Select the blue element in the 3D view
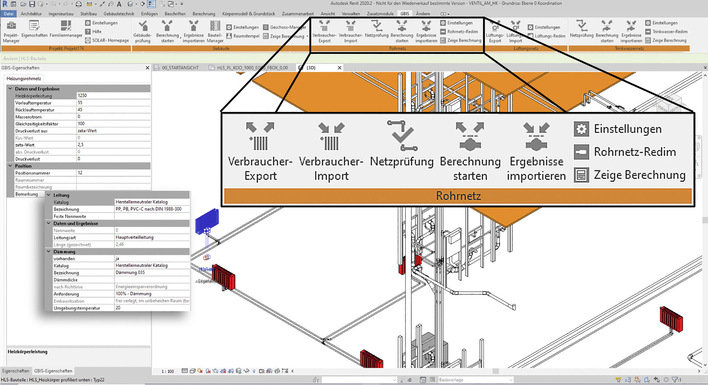 point(207,221)
